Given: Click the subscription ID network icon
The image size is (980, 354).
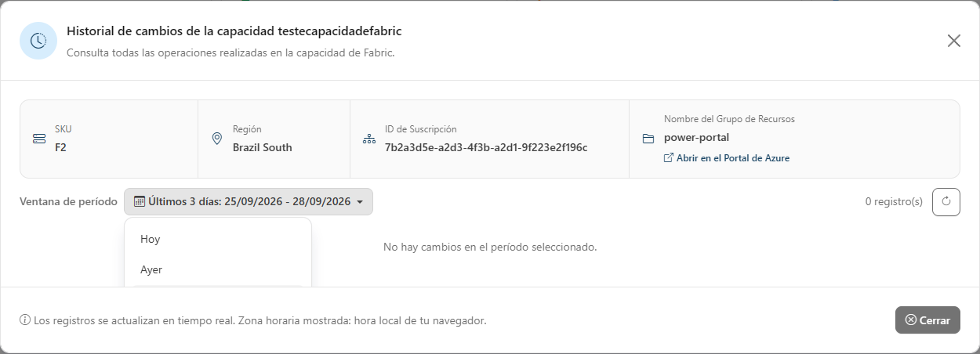Looking at the screenshot, I should (x=369, y=139).
